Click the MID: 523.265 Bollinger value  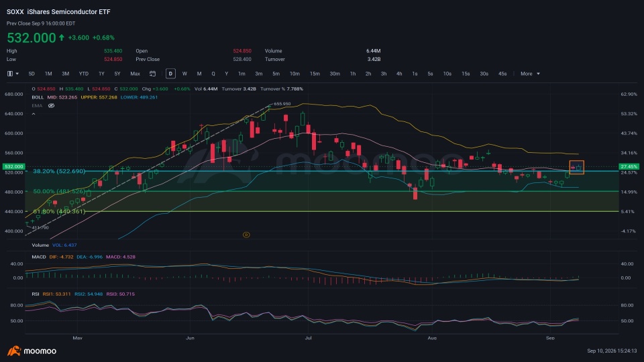tap(62, 97)
